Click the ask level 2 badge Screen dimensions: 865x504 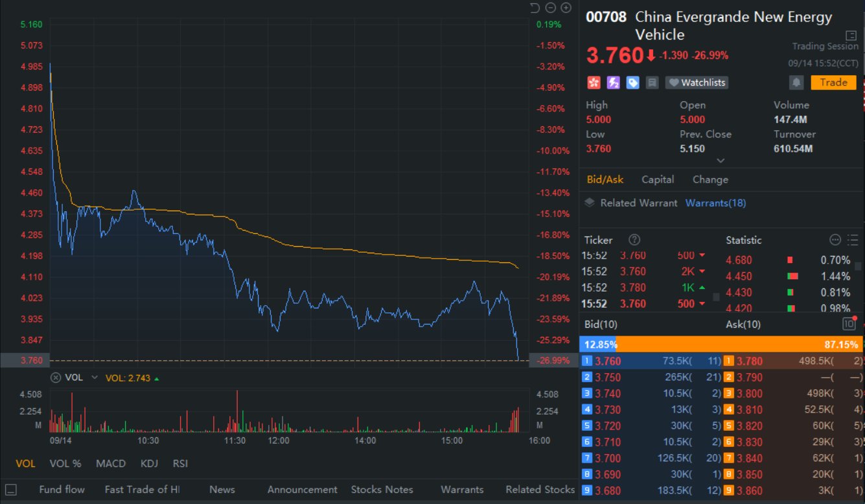[728, 378]
